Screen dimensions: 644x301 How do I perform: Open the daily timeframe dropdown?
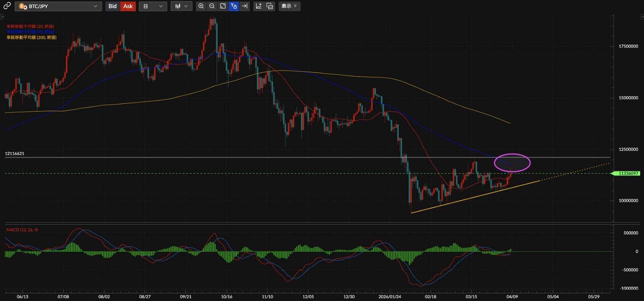(x=153, y=6)
